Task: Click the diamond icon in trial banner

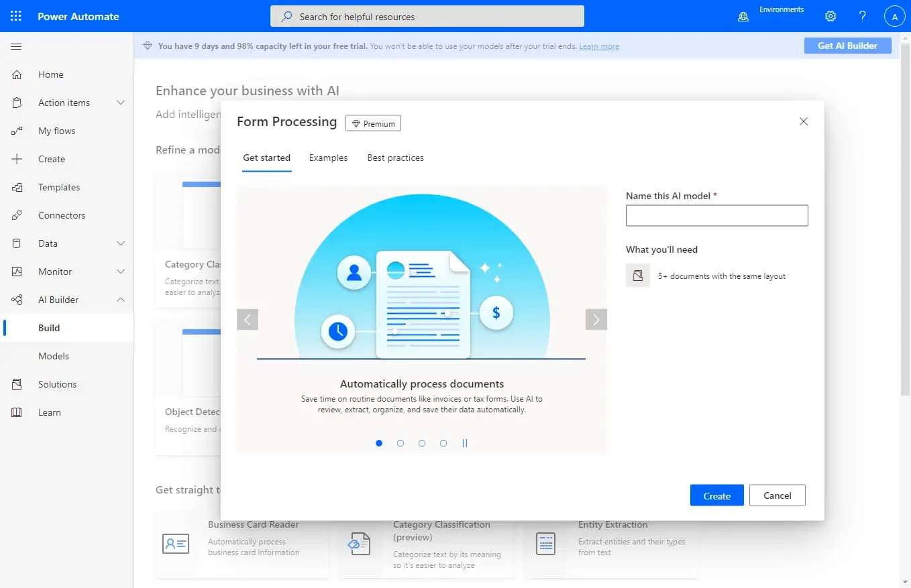Action: (x=148, y=46)
